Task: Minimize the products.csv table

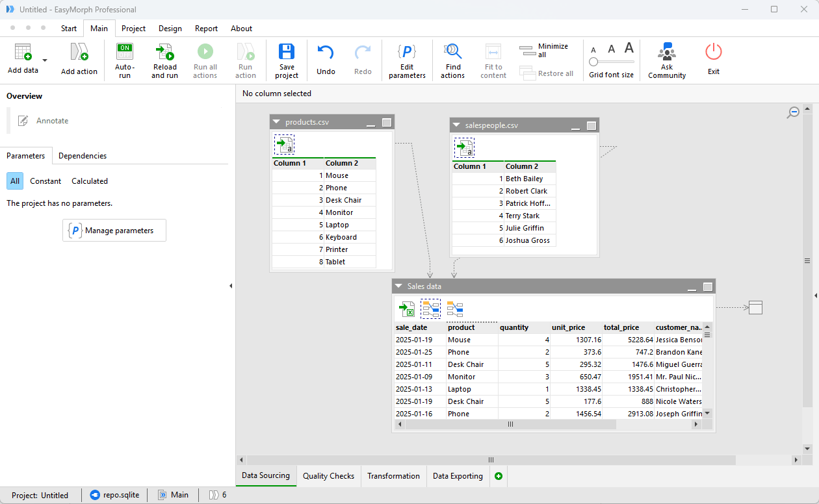Action: point(371,123)
